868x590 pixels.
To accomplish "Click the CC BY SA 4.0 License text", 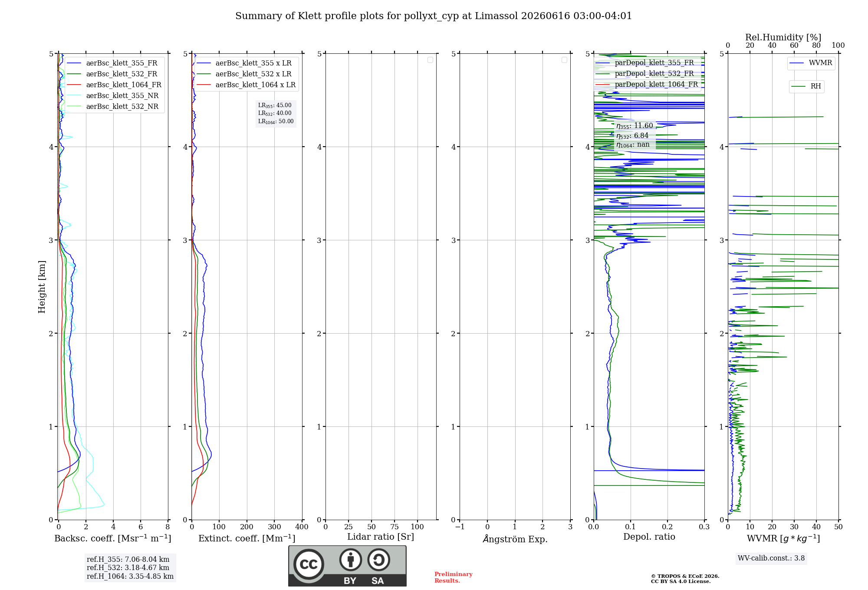I will point(681,582).
